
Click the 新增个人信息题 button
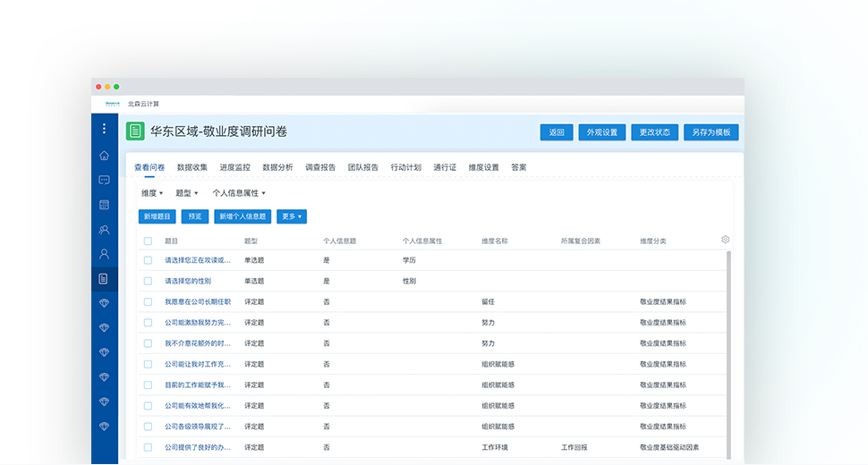point(243,216)
